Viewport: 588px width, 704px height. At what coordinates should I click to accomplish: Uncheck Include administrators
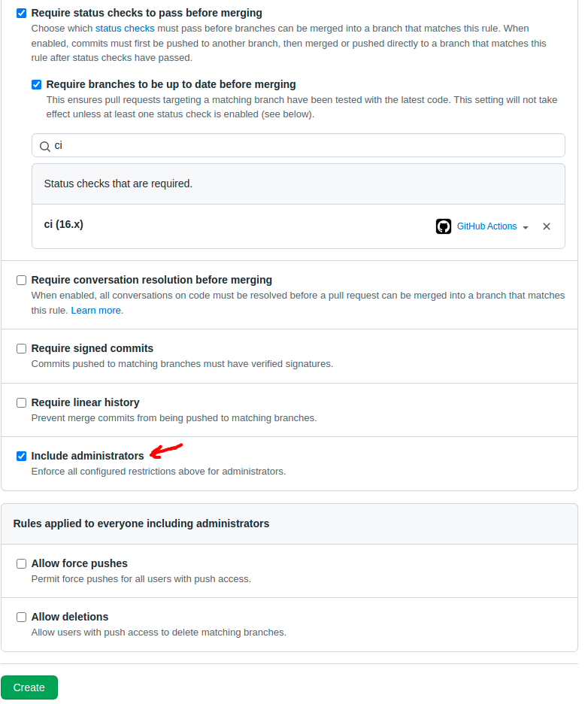click(22, 457)
